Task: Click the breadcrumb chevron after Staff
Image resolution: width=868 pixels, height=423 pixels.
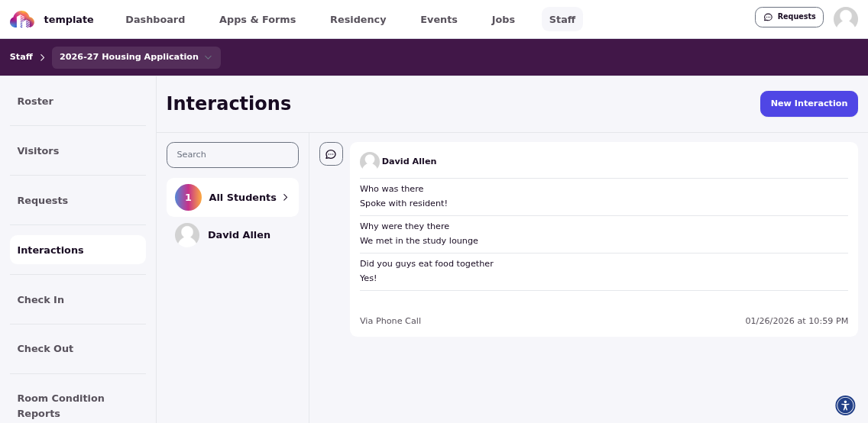Action: pos(42,57)
